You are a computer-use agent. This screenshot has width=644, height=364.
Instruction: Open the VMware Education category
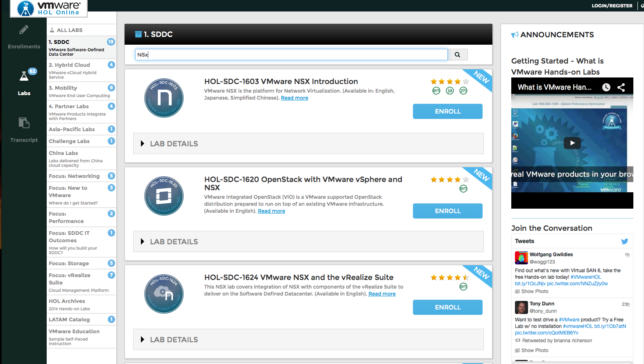pyautogui.click(x=82, y=337)
